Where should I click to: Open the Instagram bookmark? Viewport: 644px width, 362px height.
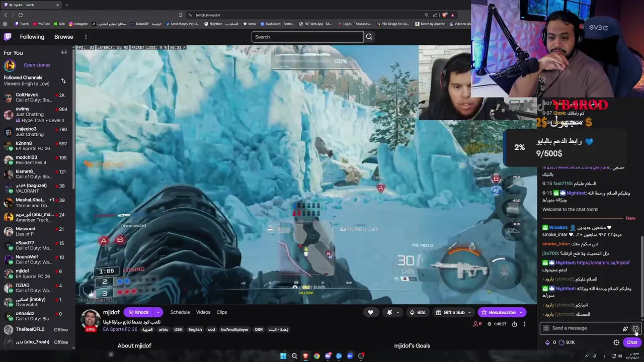[x=78, y=24]
